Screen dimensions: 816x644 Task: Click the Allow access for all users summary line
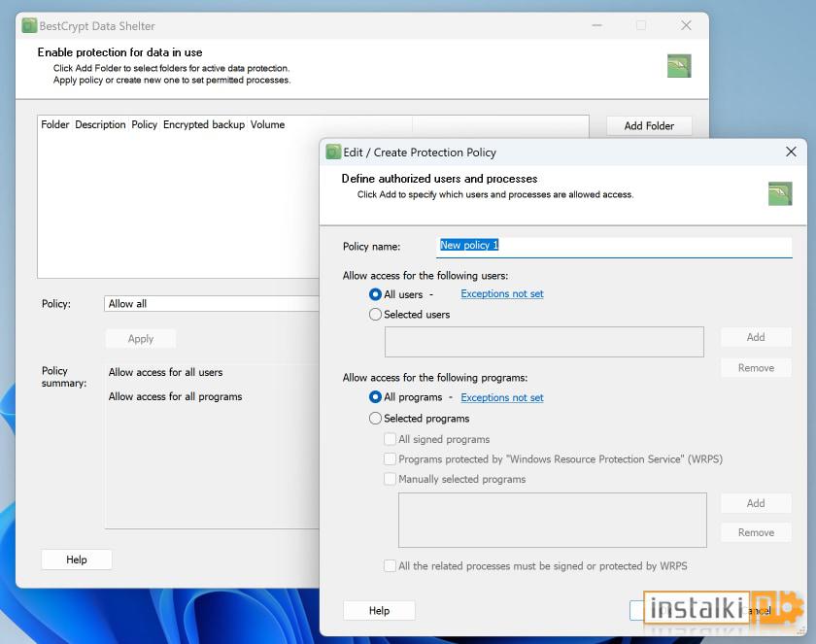[x=165, y=372]
